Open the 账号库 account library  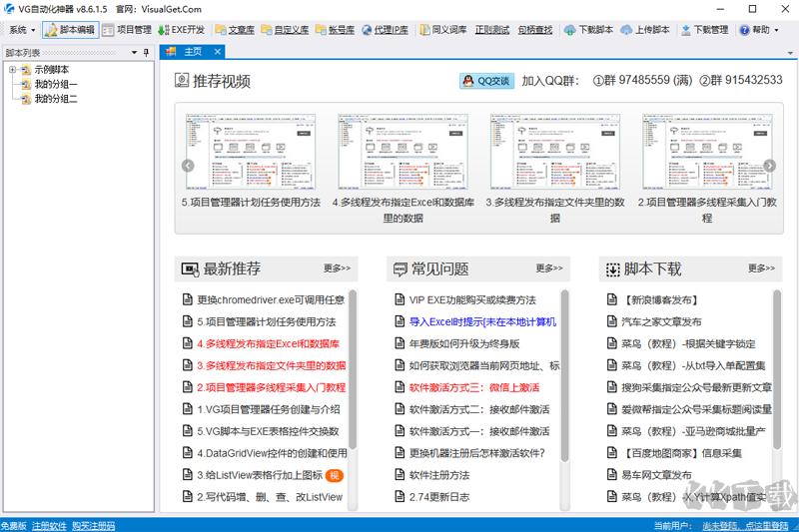click(335, 30)
